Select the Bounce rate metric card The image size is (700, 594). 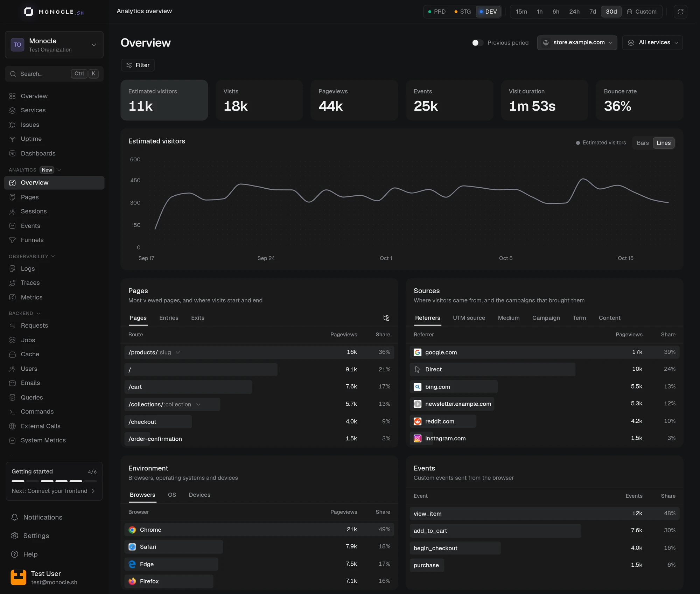tap(639, 100)
